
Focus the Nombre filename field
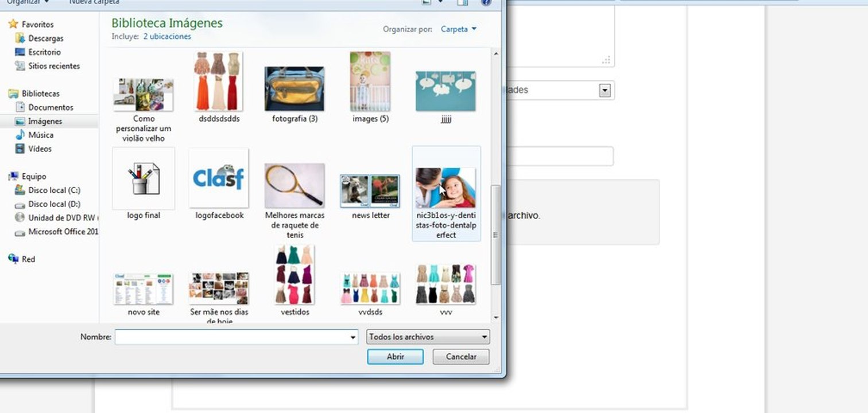tap(232, 337)
